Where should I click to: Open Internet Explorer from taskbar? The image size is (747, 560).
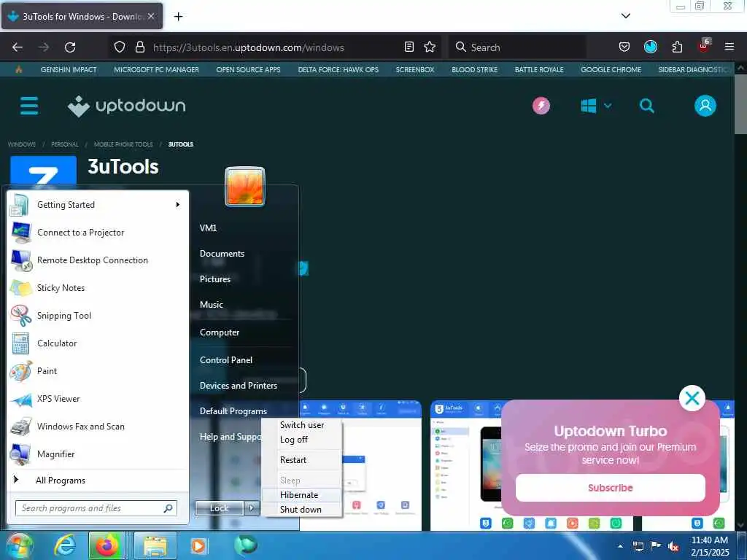tap(64, 545)
